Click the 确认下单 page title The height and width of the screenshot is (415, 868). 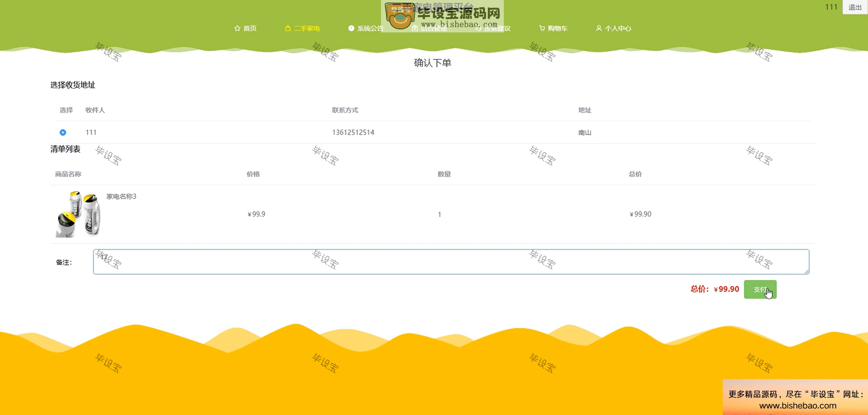pos(432,63)
